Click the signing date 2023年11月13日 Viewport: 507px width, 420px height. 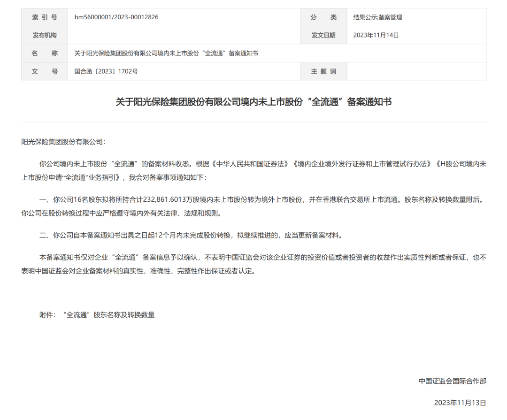pos(460,403)
